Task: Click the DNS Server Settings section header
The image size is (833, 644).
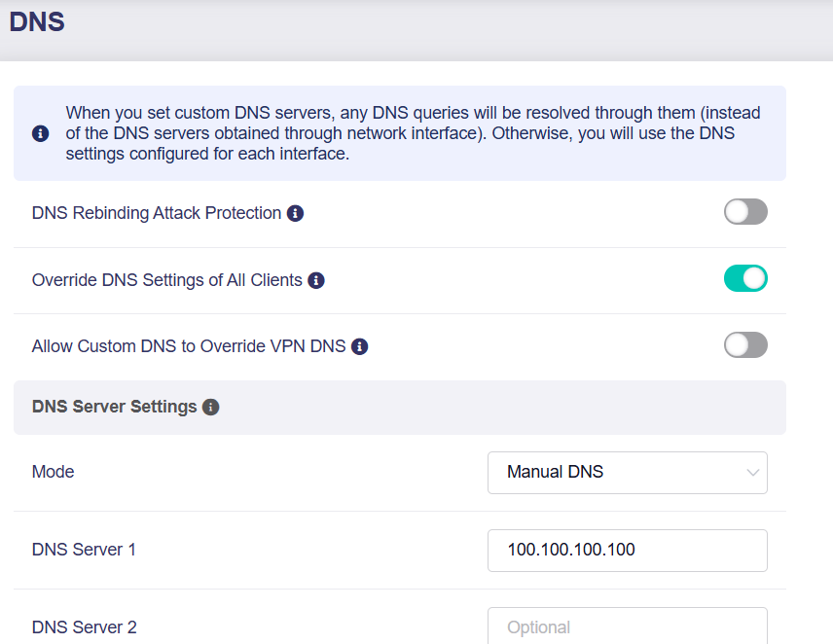Action: pyautogui.click(x=115, y=407)
